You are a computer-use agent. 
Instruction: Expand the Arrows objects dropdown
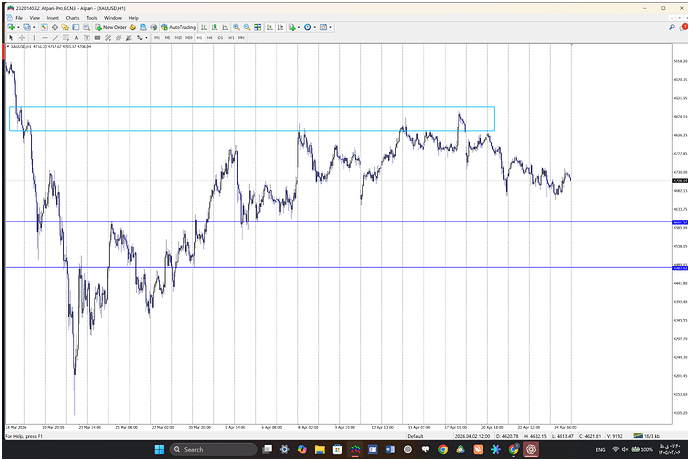click(146, 38)
